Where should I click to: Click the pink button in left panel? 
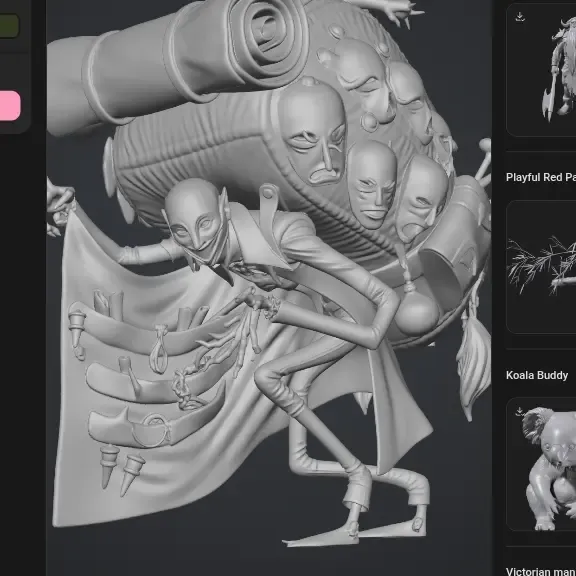pyautogui.click(x=10, y=105)
